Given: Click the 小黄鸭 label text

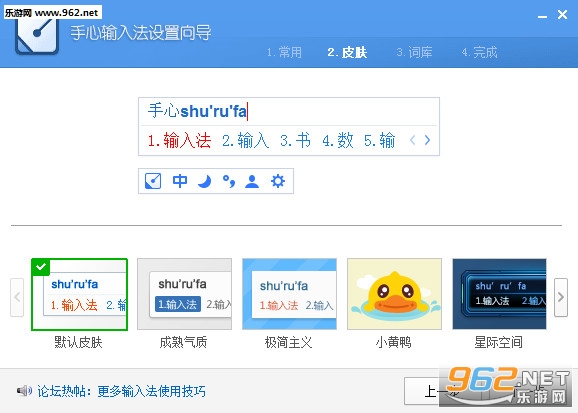Looking at the screenshot, I should point(393,342).
